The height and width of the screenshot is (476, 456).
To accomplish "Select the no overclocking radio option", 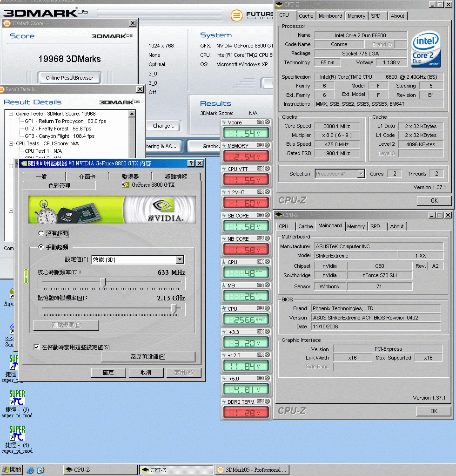I will [40, 233].
